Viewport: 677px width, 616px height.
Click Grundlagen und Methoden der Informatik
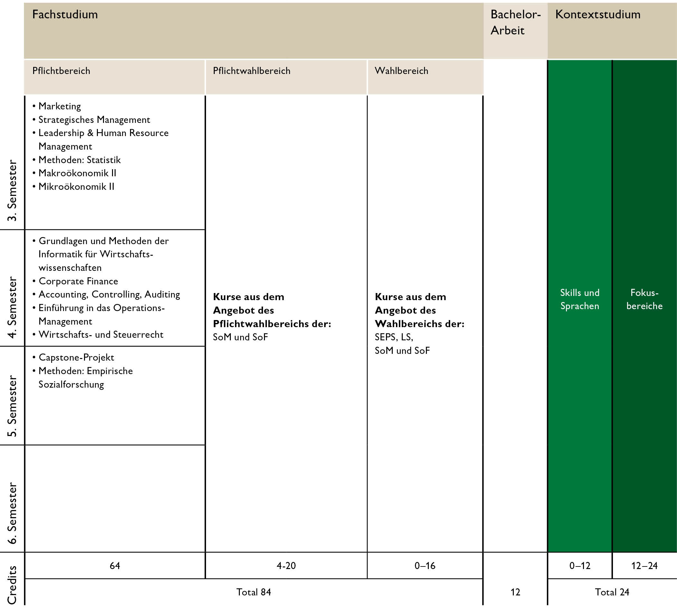click(x=101, y=254)
